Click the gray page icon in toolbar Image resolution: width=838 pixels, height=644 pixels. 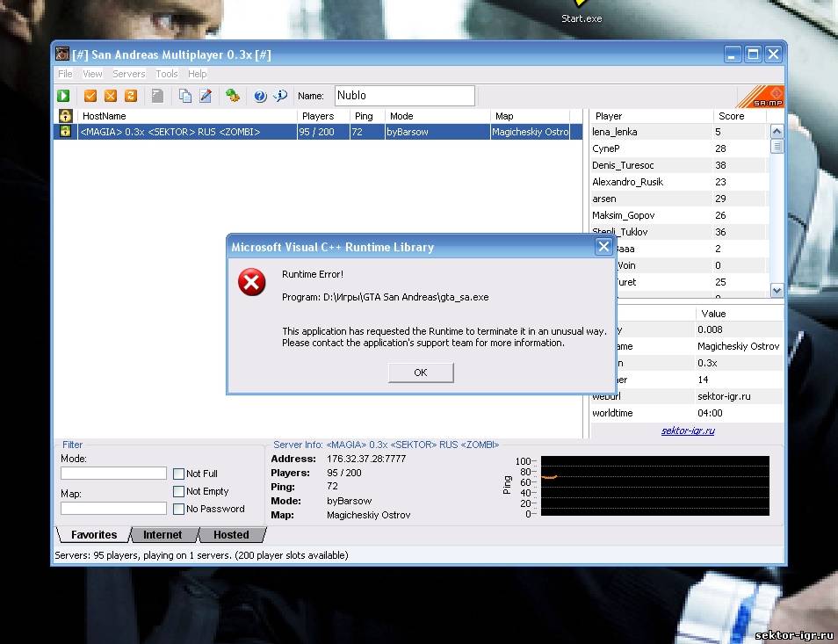point(157,96)
